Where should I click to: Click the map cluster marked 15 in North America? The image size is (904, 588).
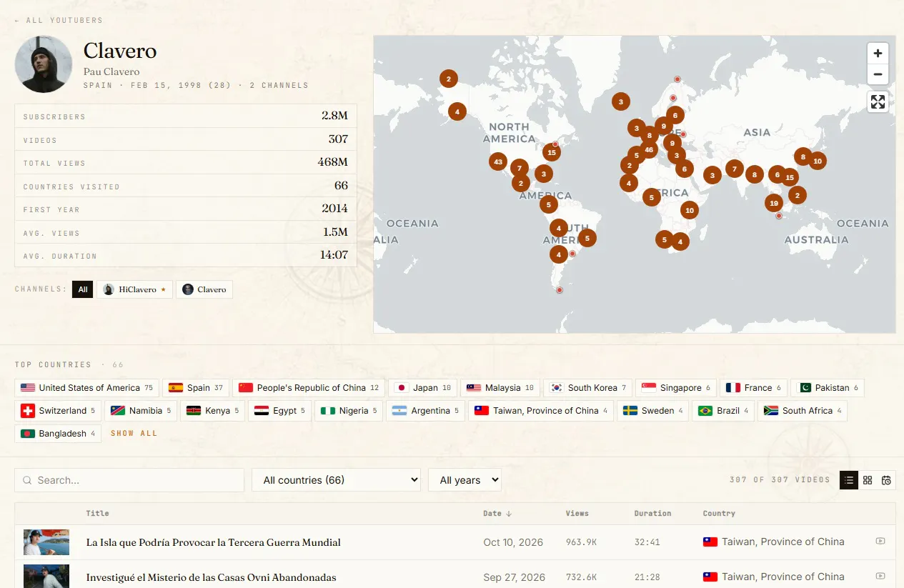coord(551,152)
